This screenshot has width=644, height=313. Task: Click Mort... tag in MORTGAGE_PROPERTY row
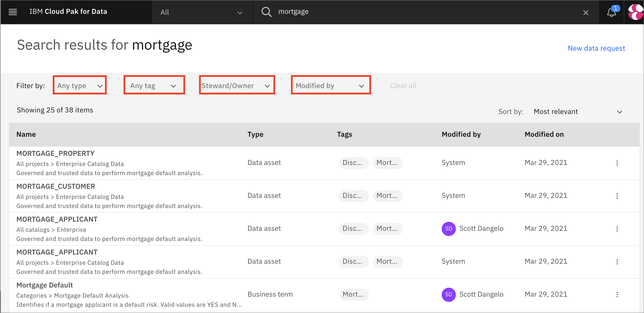coord(388,163)
